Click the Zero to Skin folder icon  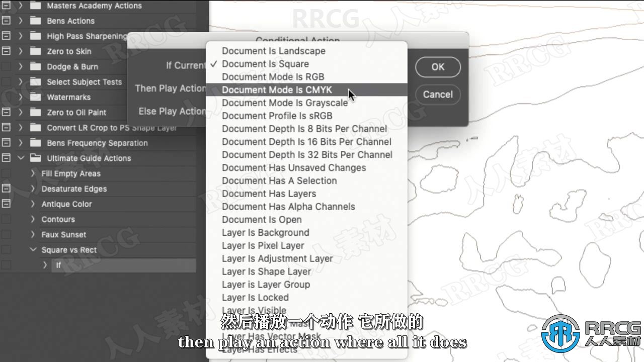point(35,51)
